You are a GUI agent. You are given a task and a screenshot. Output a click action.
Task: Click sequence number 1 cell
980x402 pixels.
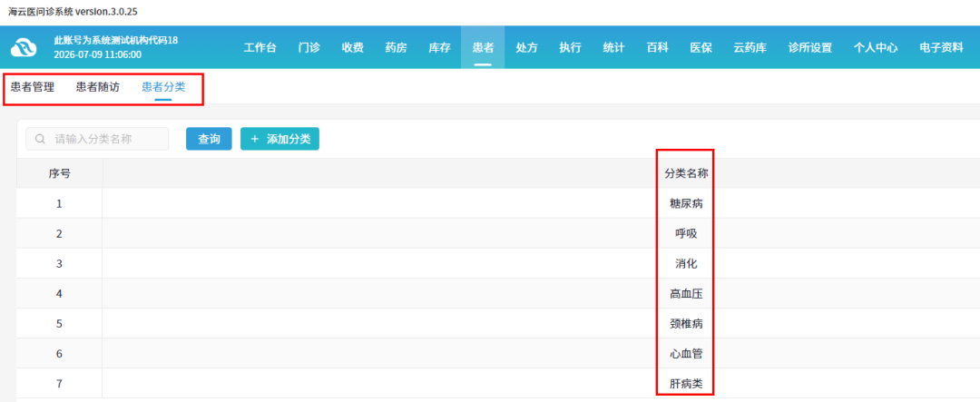59,203
